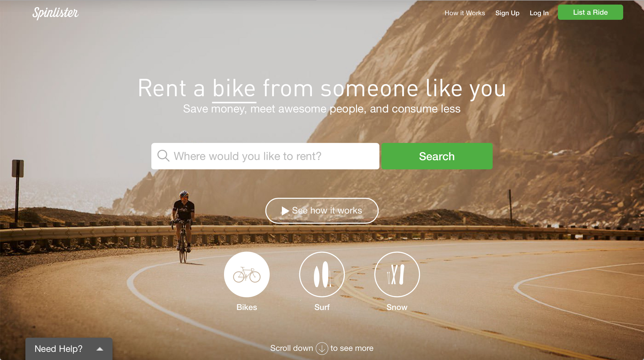Image resolution: width=644 pixels, height=360 pixels.
Task: Expand the Need Help panel arrow
Action: coord(100,349)
